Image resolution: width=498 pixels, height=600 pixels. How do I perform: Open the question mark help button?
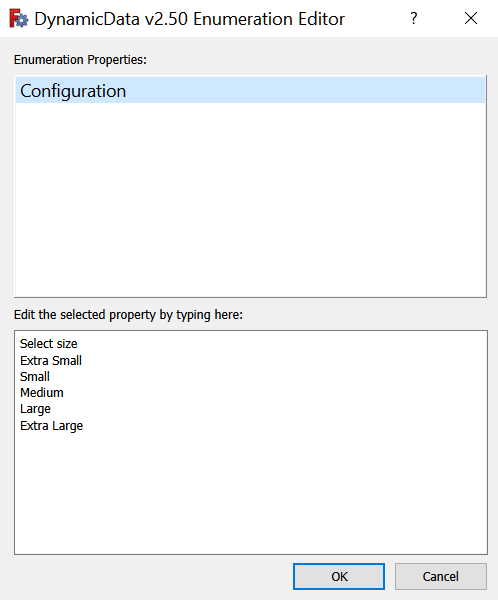[x=413, y=18]
